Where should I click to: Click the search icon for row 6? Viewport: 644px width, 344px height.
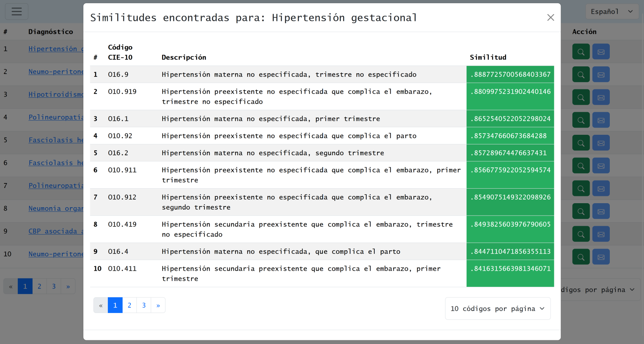[581, 166]
